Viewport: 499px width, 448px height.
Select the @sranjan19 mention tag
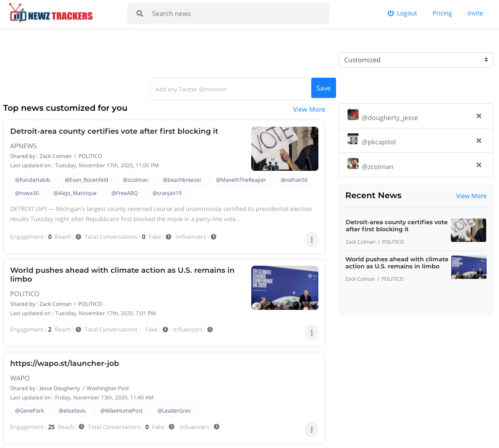168,193
